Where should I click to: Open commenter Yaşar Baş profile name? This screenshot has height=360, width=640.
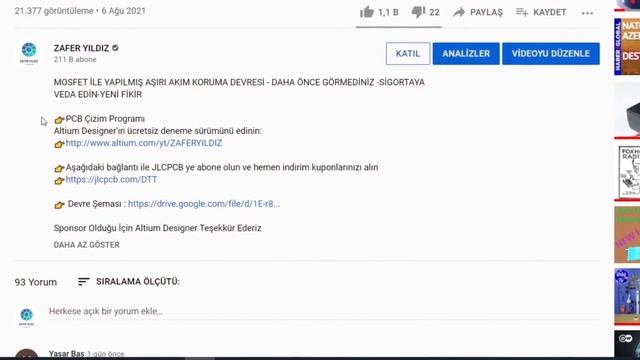pos(66,353)
